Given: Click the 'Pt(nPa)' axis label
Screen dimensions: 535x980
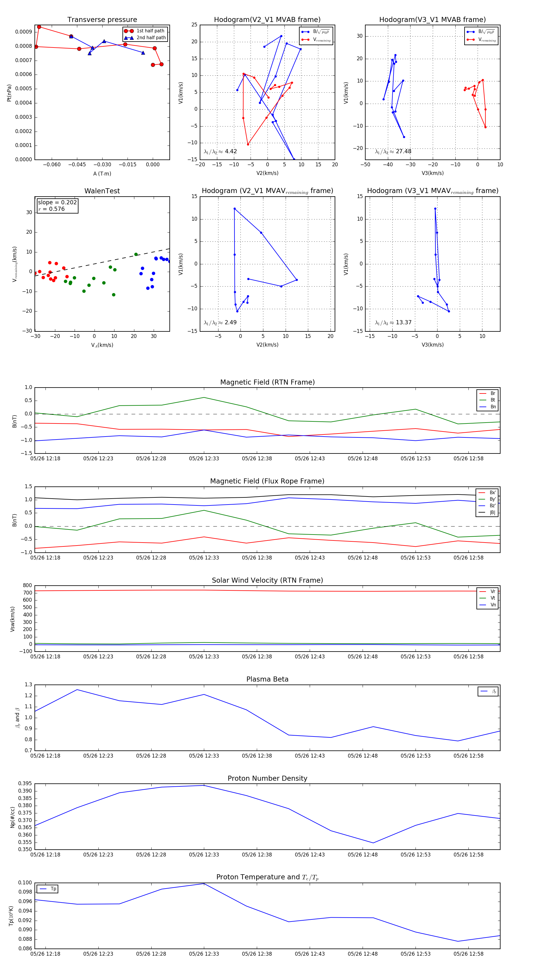Looking at the screenshot, I should (x=9, y=93).
